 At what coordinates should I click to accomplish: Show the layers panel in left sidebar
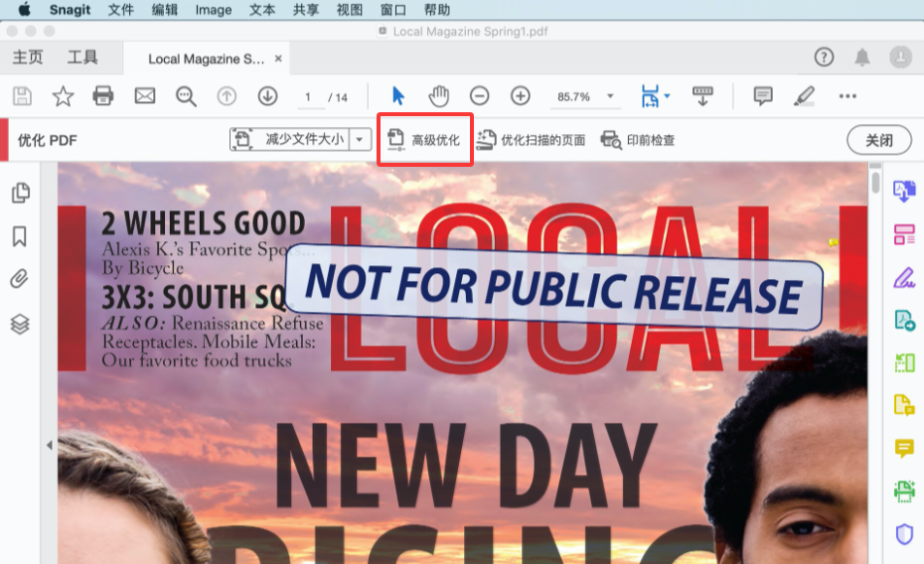coord(20,324)
